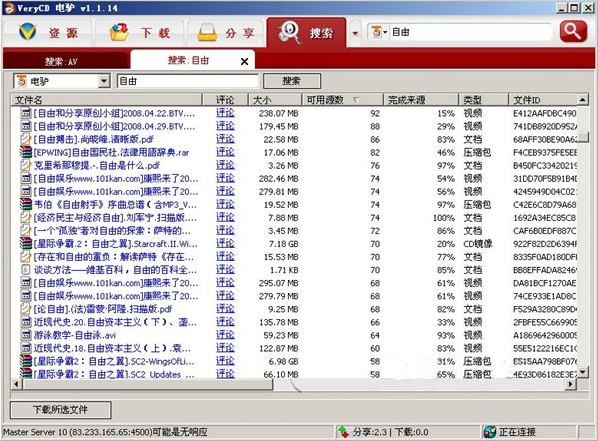Click horizontal scrollbar right arrow
The height and width of the screenshot is (441, 598).
571,384
